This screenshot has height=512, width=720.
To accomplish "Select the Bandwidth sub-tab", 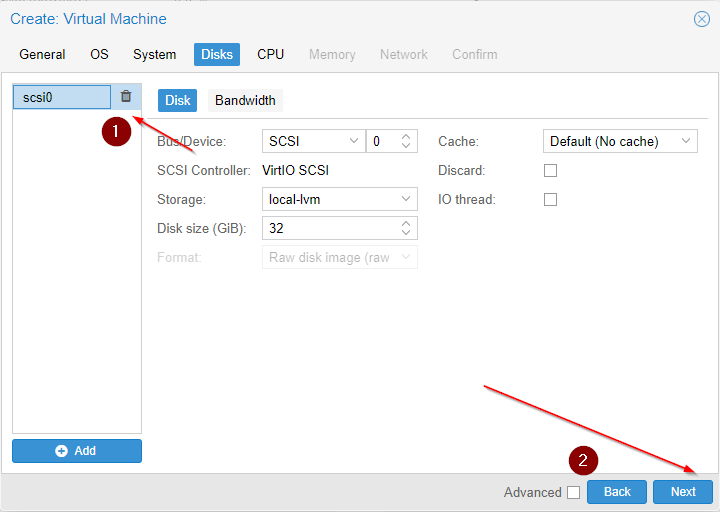I will pyautogui.click(x=245, y=100).
